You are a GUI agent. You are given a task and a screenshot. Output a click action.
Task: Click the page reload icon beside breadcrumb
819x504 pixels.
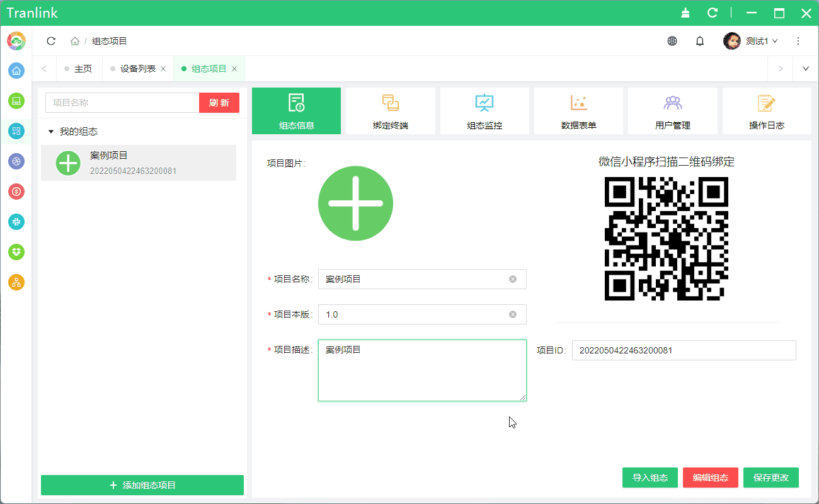(x=51, y=41)
